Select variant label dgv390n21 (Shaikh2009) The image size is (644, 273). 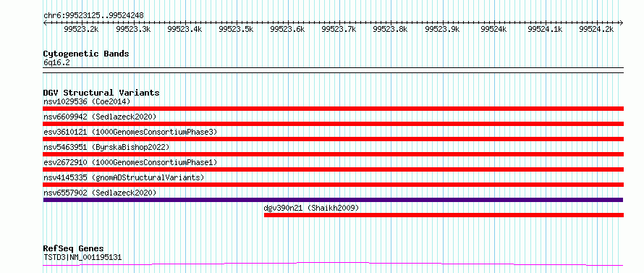pyautogui.click(x=311, y=208)
